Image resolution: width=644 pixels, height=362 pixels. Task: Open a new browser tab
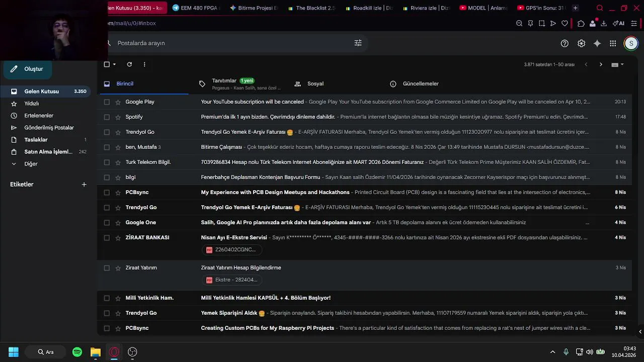[576, 8]
